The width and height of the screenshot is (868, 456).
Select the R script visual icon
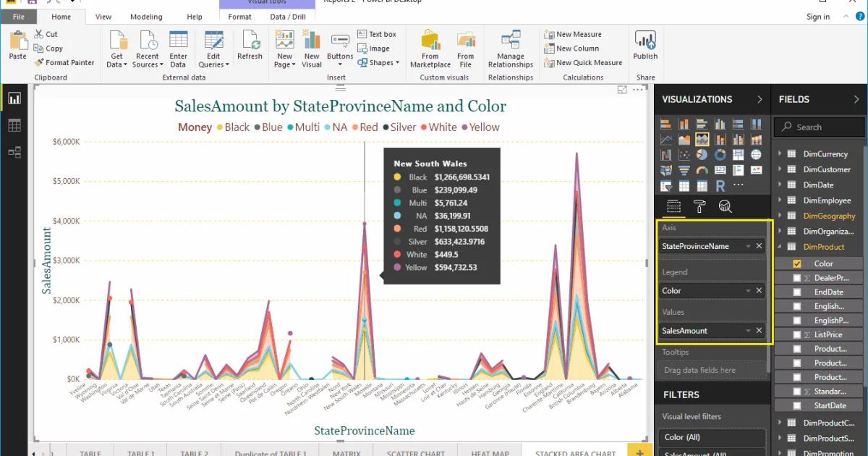pos(721,185)
